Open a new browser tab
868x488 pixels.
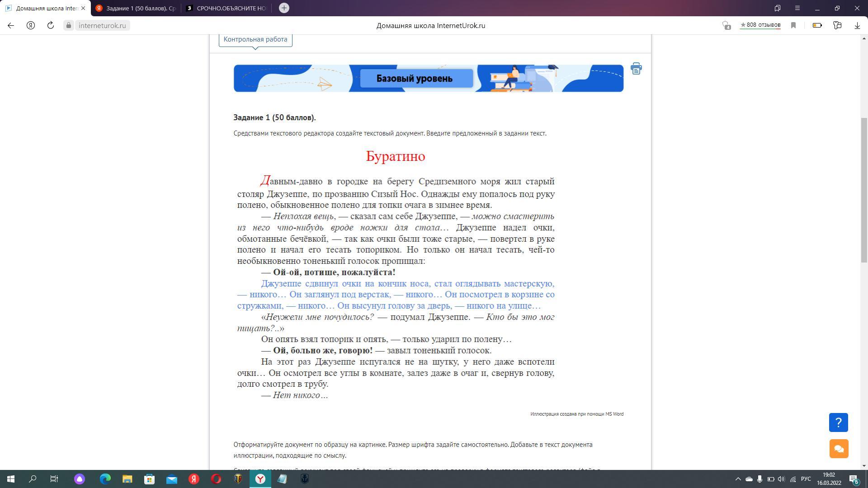(x=284, y=8)
